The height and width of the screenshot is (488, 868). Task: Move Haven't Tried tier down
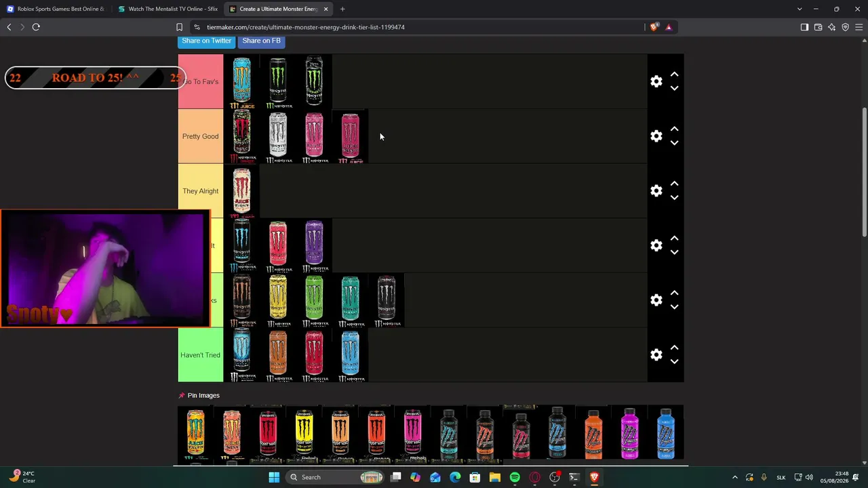674,362
